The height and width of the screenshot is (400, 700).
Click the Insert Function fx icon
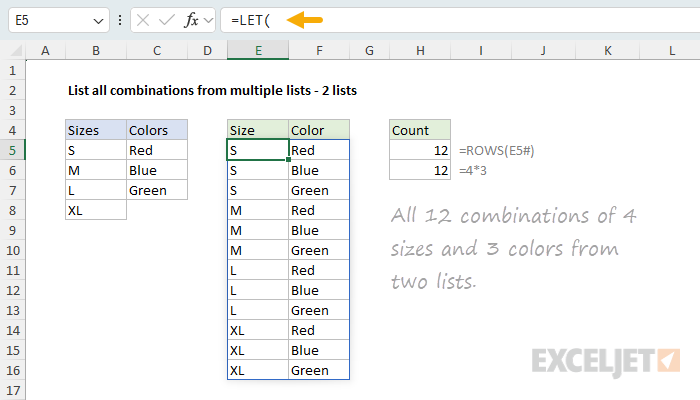(191, 20)
